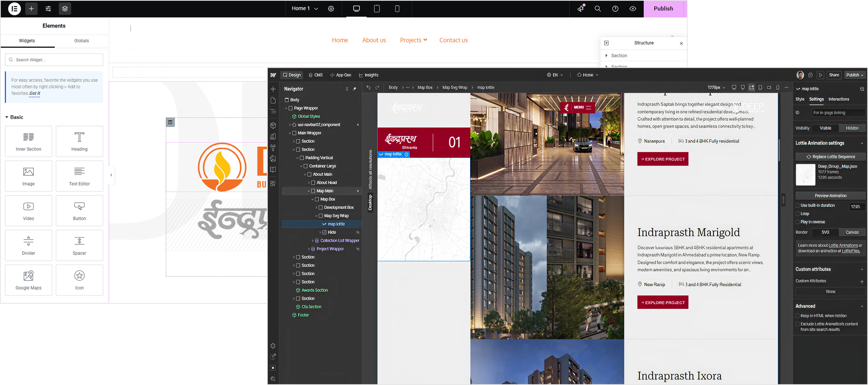Collapse Lottie Animation settings section
The width and height of the screenshot is (868, 385).
coord(862,143)
